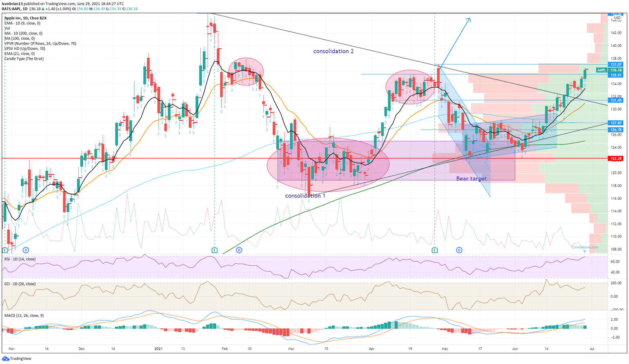Click the 'Bear target' annotation text
The image size is (629, 364).
point(472,179)
